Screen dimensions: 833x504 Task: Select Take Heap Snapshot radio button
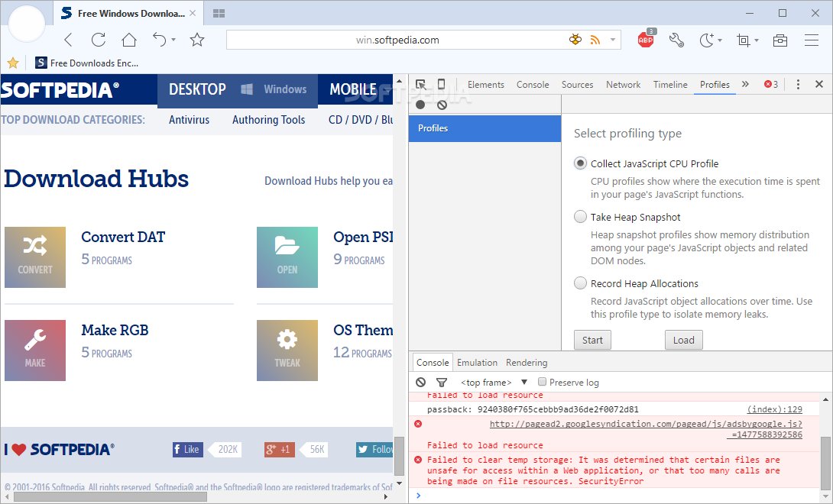(x=580, y=217)
